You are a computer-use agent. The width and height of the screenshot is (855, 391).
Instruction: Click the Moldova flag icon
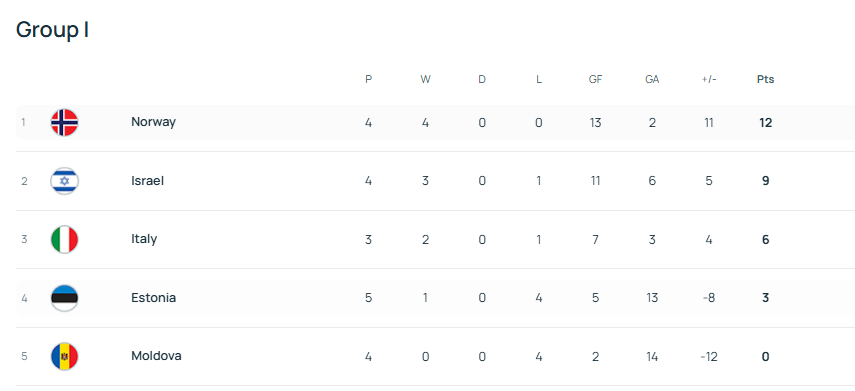click(64, 356)
